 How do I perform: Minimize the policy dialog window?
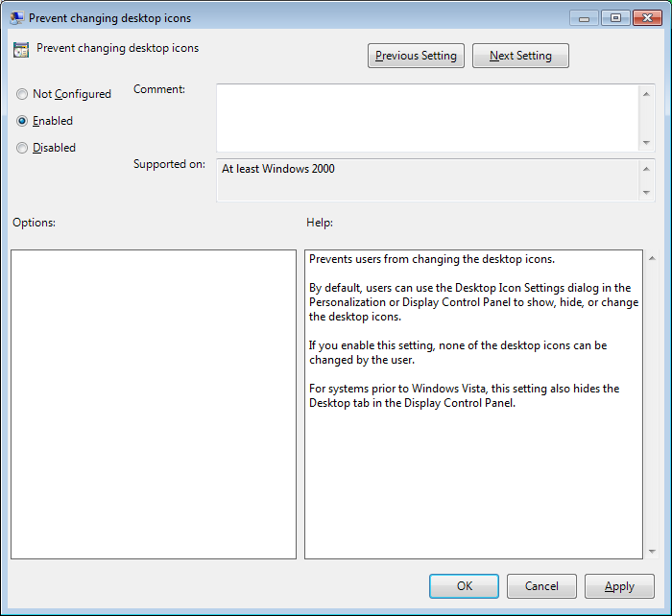pos(584,18)
